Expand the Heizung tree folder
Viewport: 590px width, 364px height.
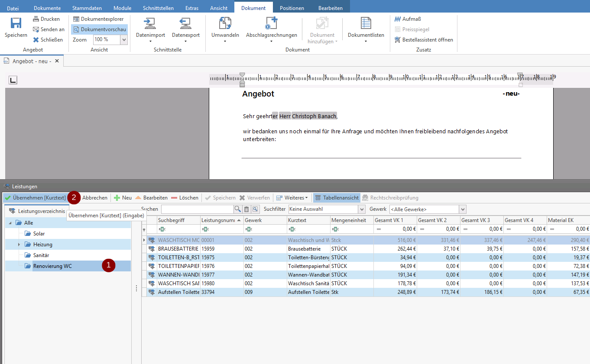click(x=19, y=245)
